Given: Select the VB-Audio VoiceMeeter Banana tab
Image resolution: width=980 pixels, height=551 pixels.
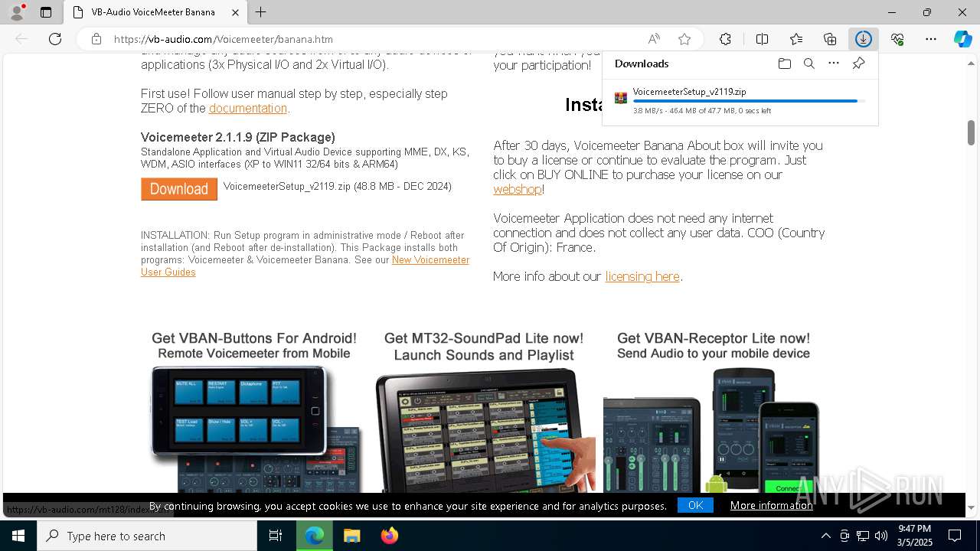Looking at the screenshot, I should 155,12.
